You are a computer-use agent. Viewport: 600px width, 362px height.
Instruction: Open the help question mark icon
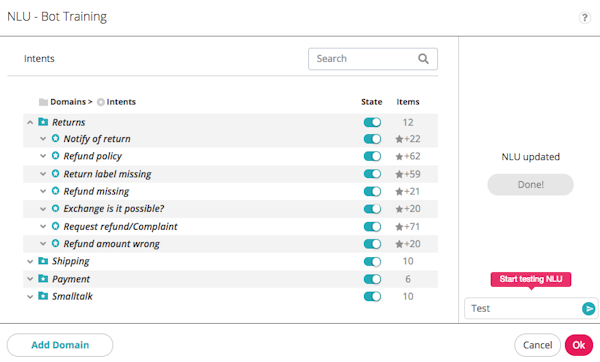click(x=584, y=18)
